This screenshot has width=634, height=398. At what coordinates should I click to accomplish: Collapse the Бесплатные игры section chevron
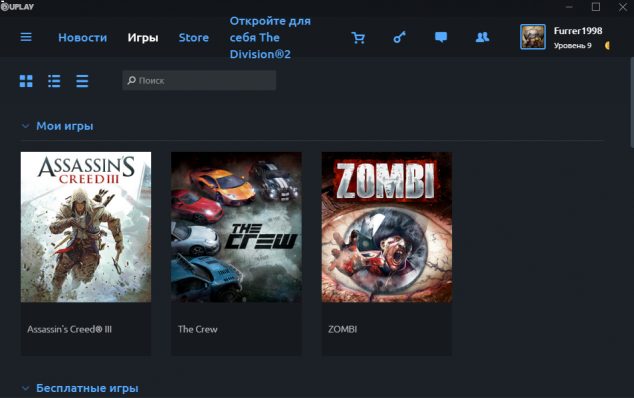point(25,388)
